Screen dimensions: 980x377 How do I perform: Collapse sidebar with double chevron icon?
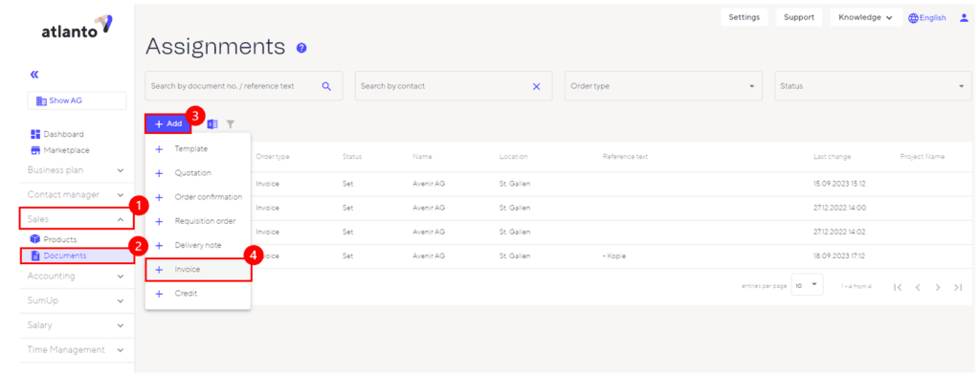tap(34, 75)
